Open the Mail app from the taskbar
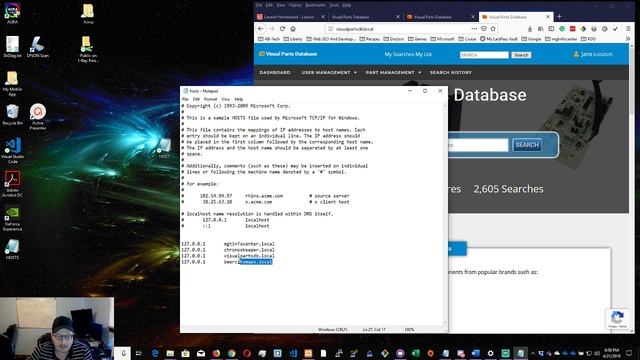 201,353
